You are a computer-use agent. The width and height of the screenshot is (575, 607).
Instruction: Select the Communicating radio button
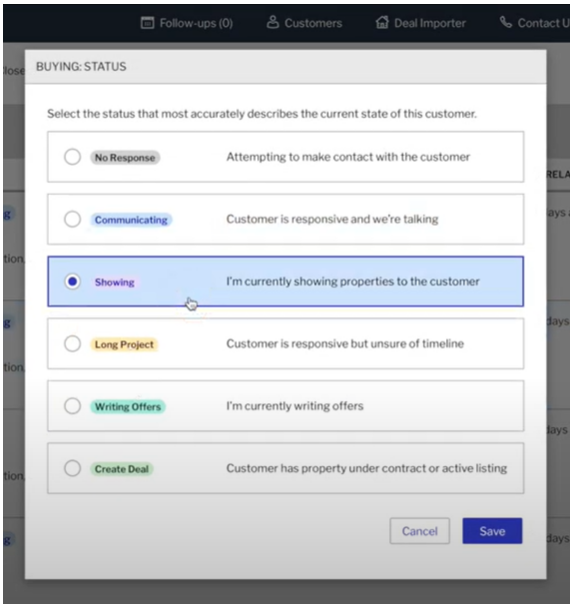72,219
